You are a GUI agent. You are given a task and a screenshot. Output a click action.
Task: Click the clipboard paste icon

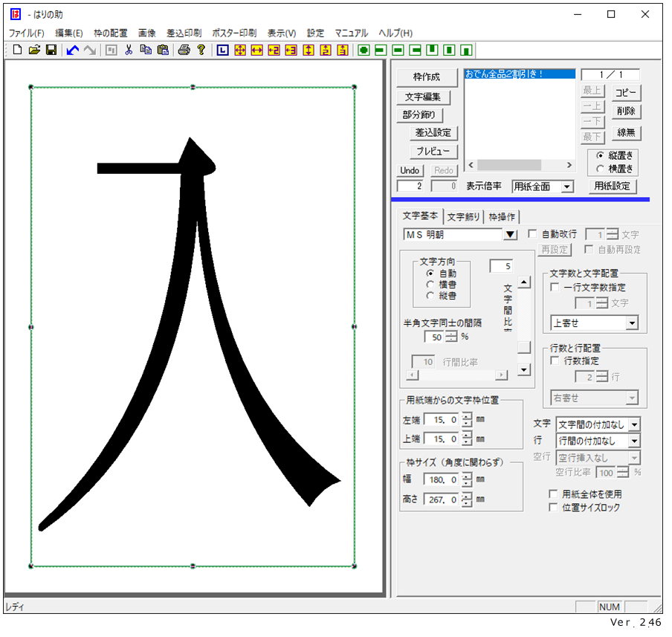[x=163, y=50]
